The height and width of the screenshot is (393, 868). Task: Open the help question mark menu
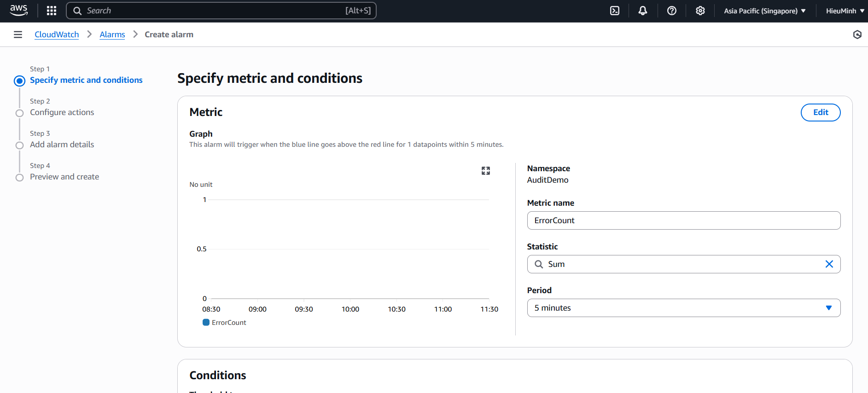pyautogui.click(x=672, y=11)
